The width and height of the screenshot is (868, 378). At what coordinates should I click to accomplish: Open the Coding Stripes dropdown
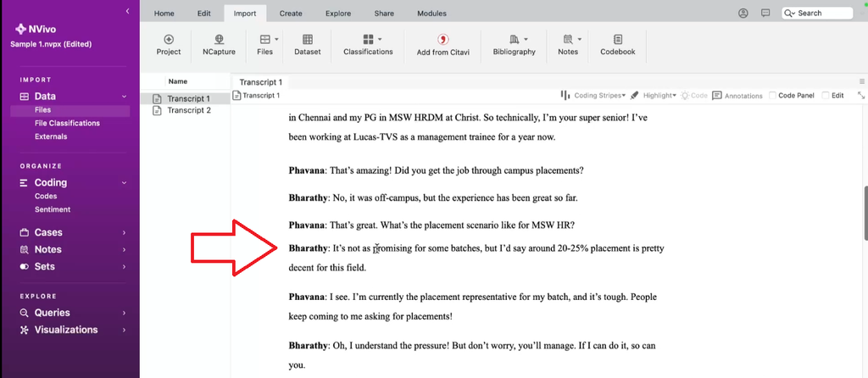tap(624, 95)
